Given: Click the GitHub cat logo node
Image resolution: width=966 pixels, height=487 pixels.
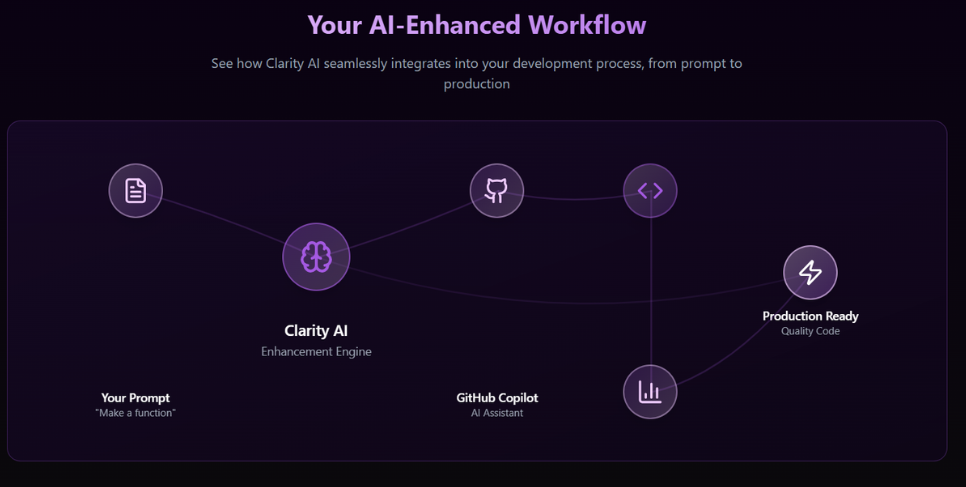Looking at the screenshot, I should 497,190.
